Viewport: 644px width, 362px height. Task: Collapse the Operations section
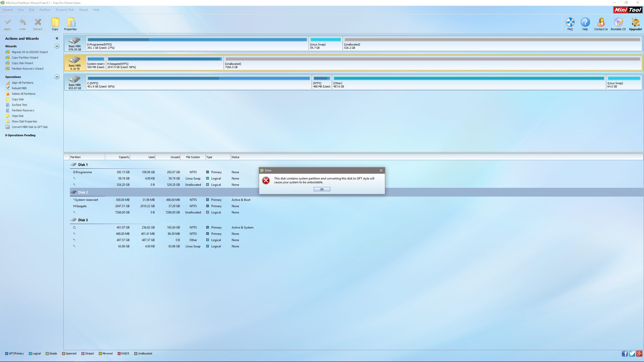57,77
